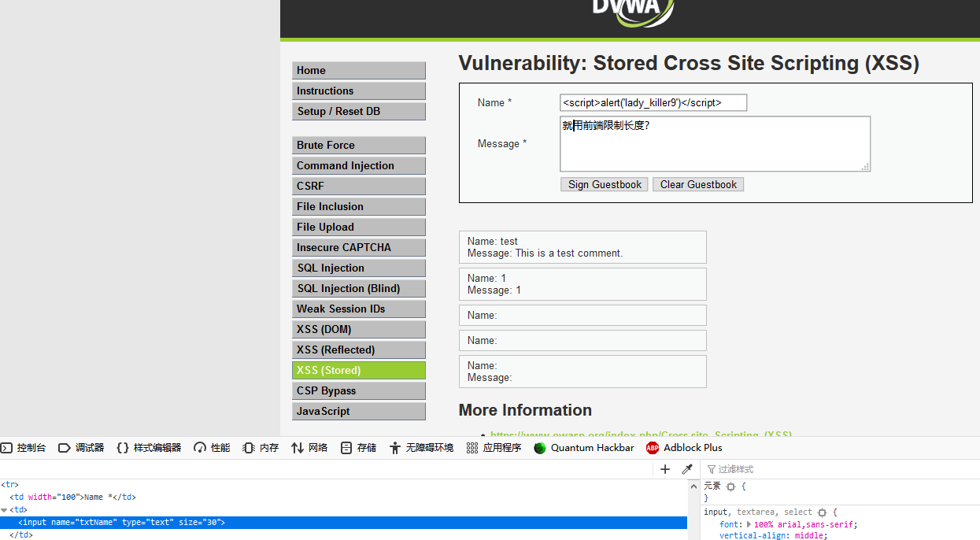
Task: Open the SQL Injection (Blind) module
Action: pos(358,288)
